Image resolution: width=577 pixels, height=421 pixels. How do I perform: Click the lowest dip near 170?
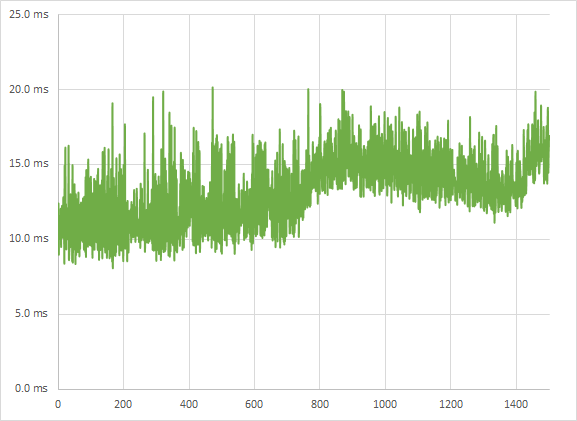coord(113,267)
